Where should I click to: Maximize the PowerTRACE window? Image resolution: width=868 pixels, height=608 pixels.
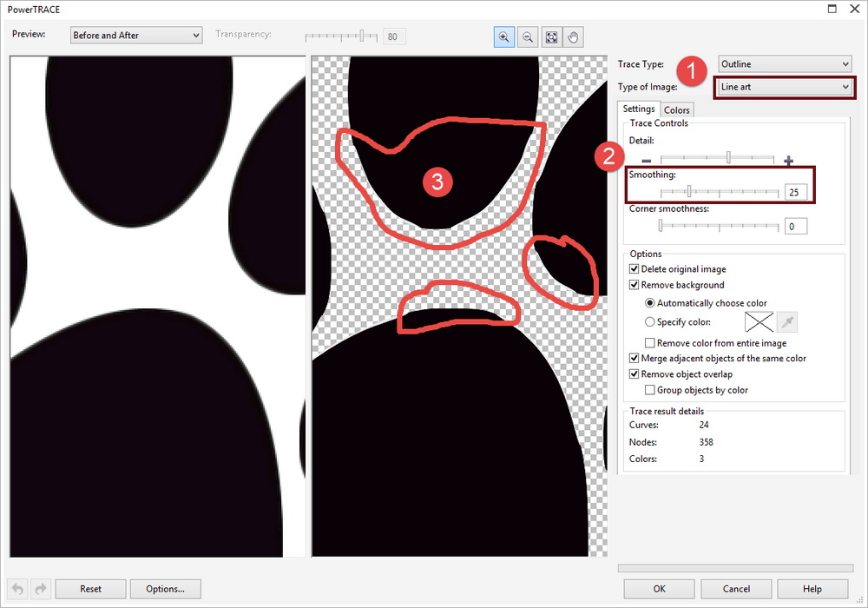[x=832, y=9]
